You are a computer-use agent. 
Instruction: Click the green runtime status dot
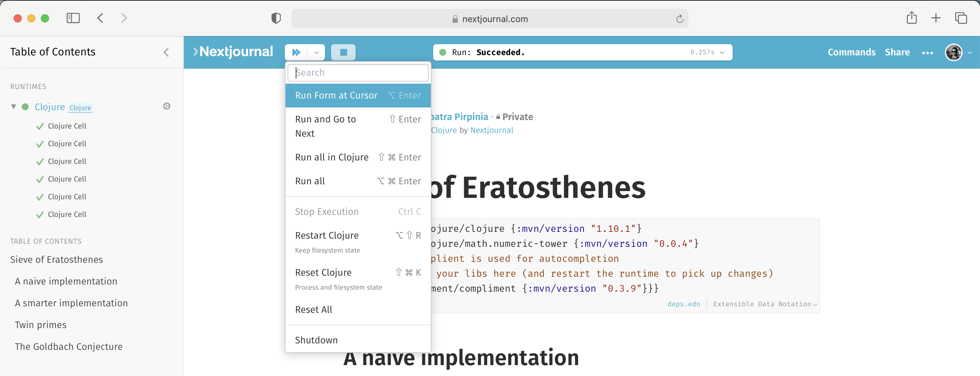[25, 107]
